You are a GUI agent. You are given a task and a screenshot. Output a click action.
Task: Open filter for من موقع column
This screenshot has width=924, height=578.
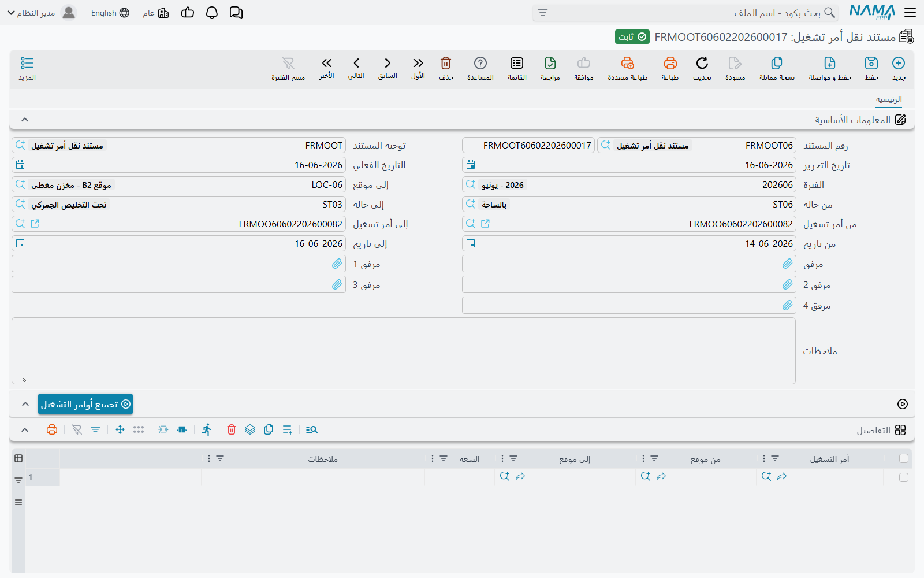pyautogui.click(x=654, y=458)
